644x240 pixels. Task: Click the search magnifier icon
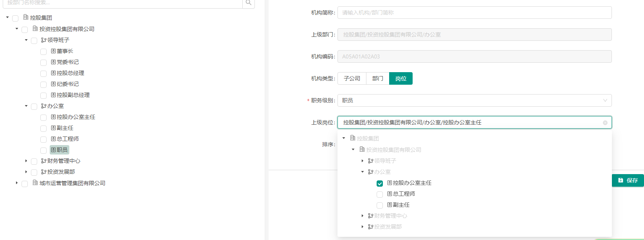249,3
